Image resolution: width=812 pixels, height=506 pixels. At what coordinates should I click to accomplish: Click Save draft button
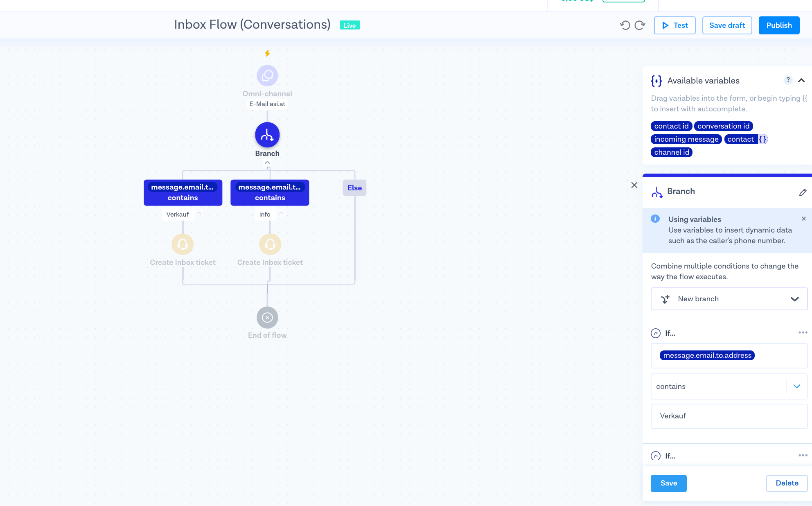click(727, 25)
